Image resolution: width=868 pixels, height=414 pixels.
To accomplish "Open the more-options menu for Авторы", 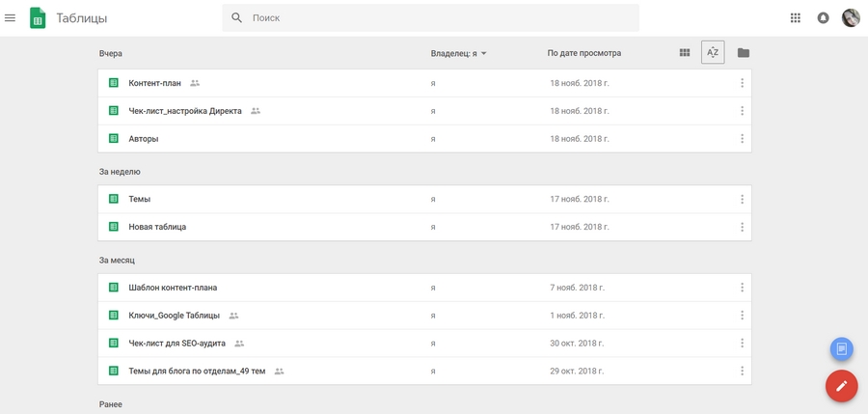I will [742, 139].
